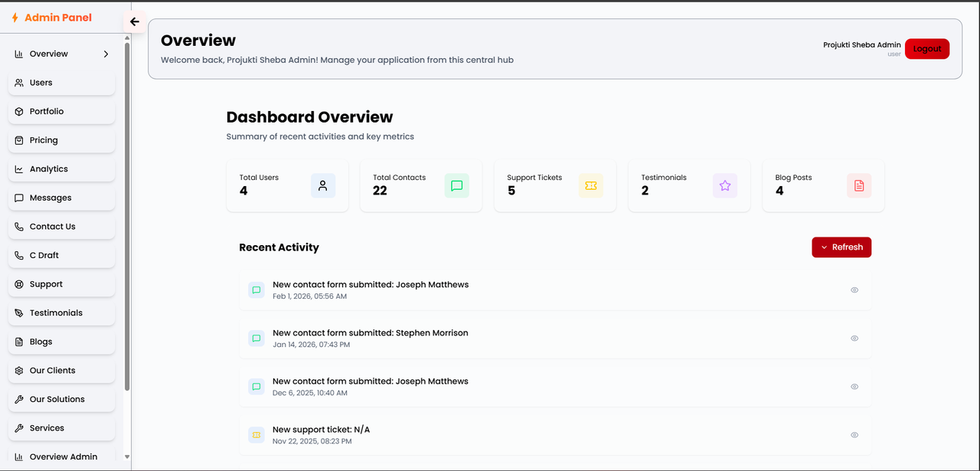
Task: Click the Contact Us phone icon
Action: click(x=19, y=227)
